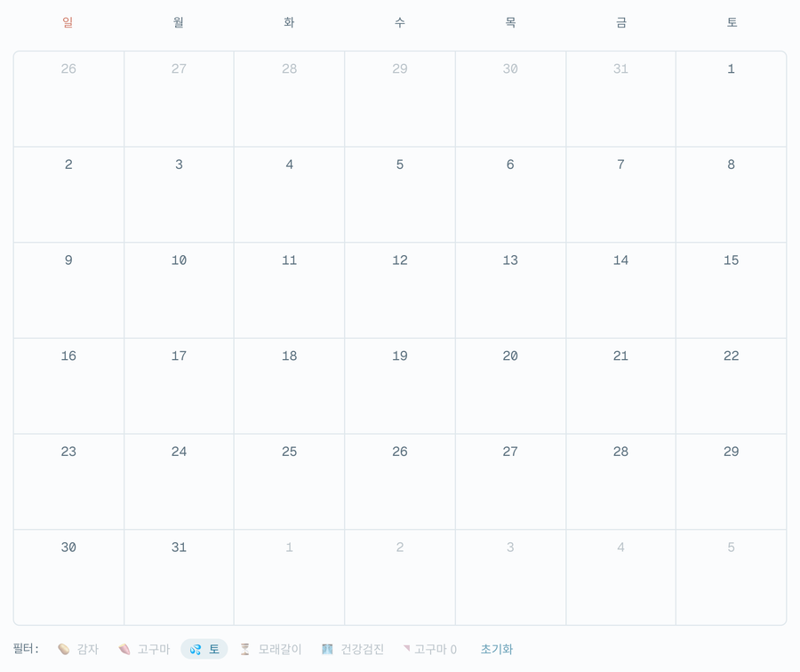Image resolution: width=800 pixels, height=672 pixels.
Task: Open day 22 on the calendar
Action: click(x=732, y=386)
